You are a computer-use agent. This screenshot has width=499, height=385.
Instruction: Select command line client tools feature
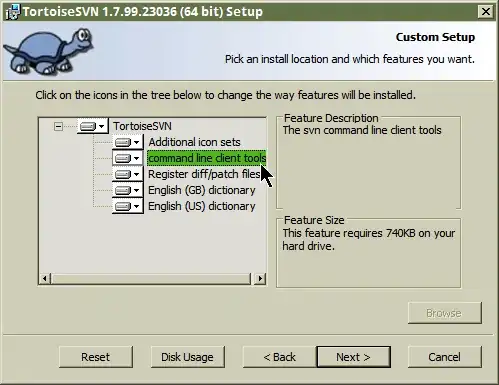[207, 158]
